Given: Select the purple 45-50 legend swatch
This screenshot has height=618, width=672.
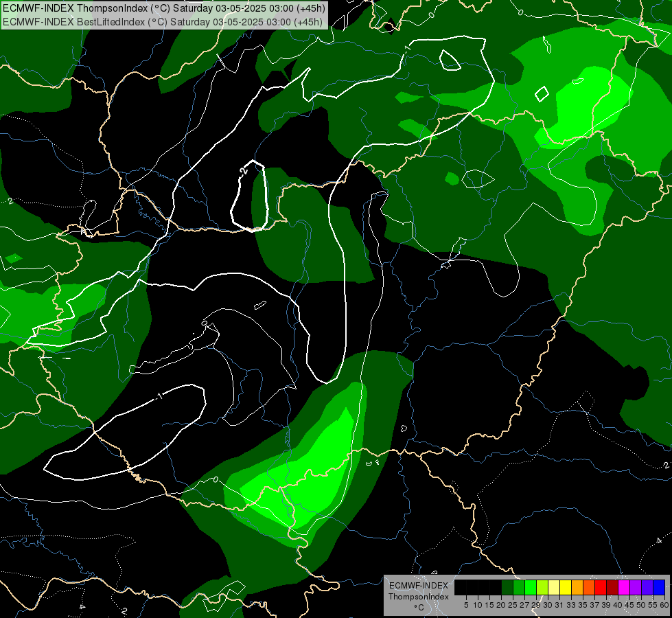Looking at the screenshot, I should pos(636,587).
